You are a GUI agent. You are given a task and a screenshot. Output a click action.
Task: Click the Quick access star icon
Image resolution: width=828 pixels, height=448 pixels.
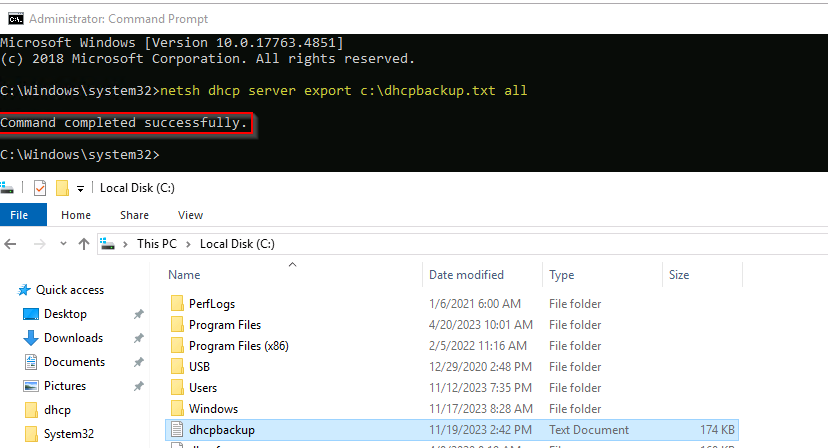point(24,290)
